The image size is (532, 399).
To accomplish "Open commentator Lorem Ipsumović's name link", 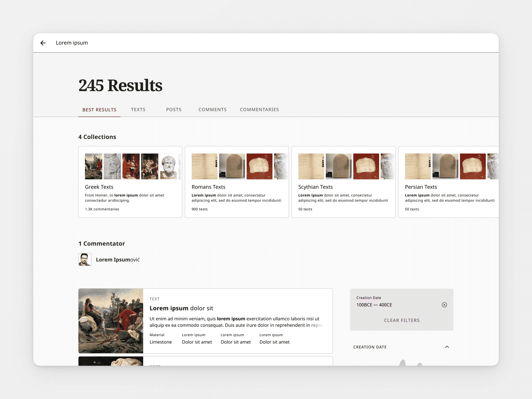I will (118, 260).
